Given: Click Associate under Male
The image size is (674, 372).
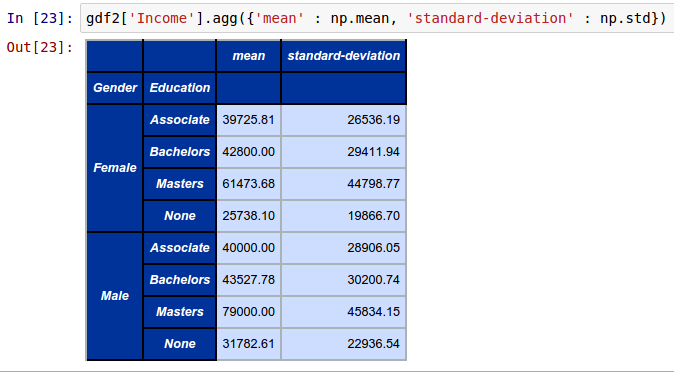Looking at the screenshot, I should [x=180, y=248].
